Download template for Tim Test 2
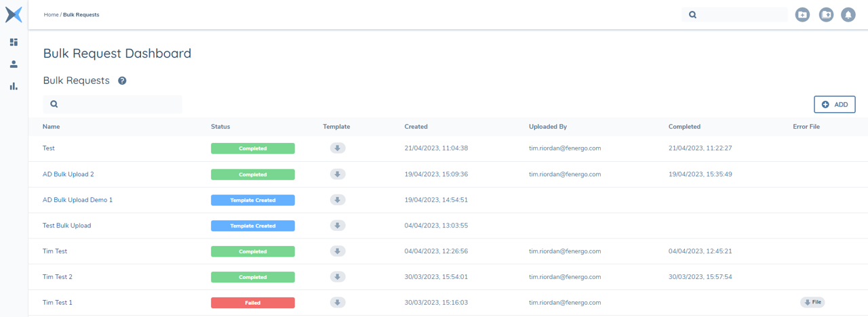 338,277
